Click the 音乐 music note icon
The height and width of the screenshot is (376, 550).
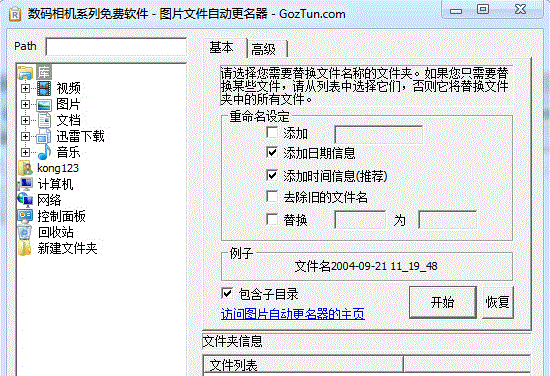(44, 153)
